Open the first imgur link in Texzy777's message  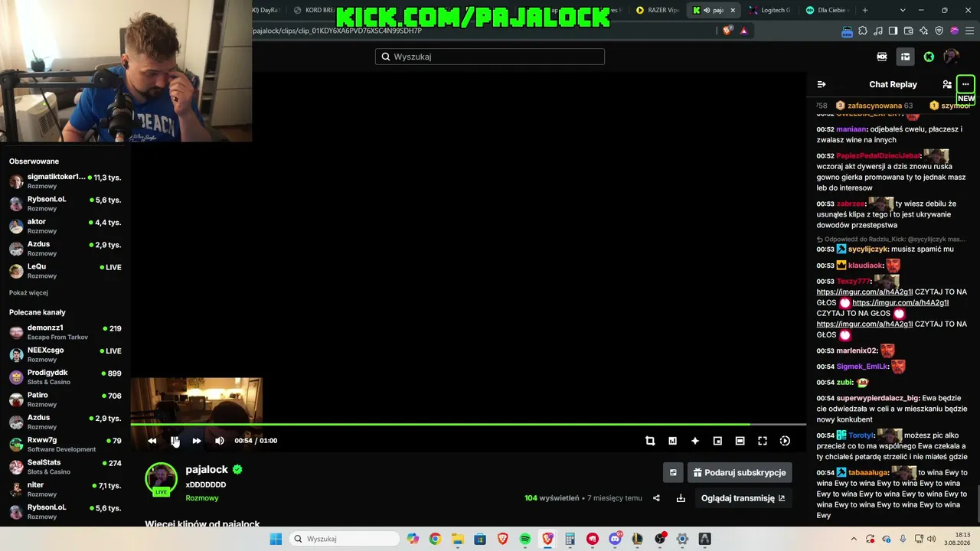click(864, 292)
